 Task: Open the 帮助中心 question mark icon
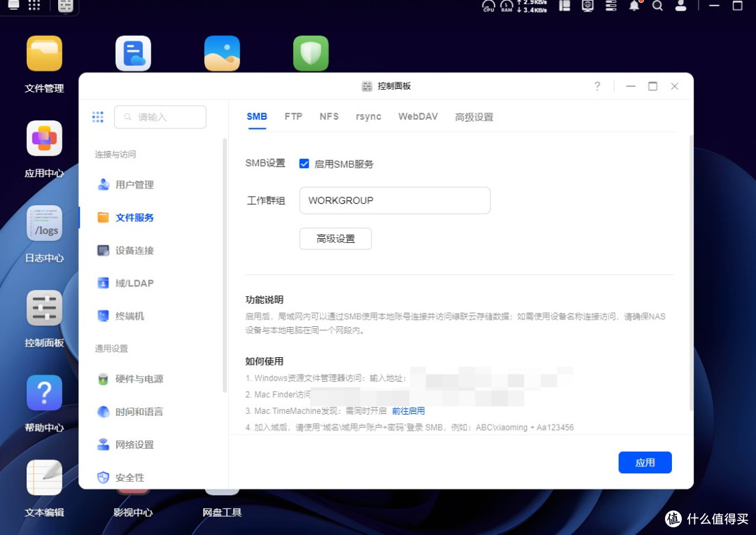[x=44, y=393]
